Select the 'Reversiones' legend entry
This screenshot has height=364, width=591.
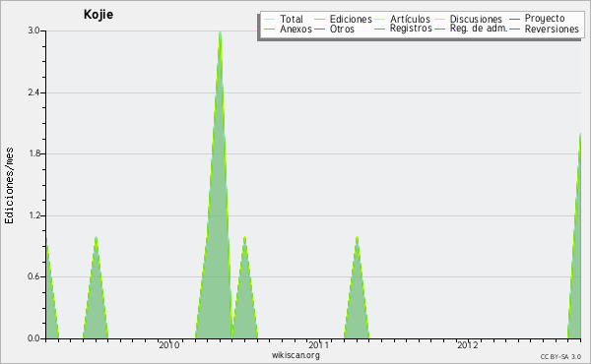click(544, 29)
